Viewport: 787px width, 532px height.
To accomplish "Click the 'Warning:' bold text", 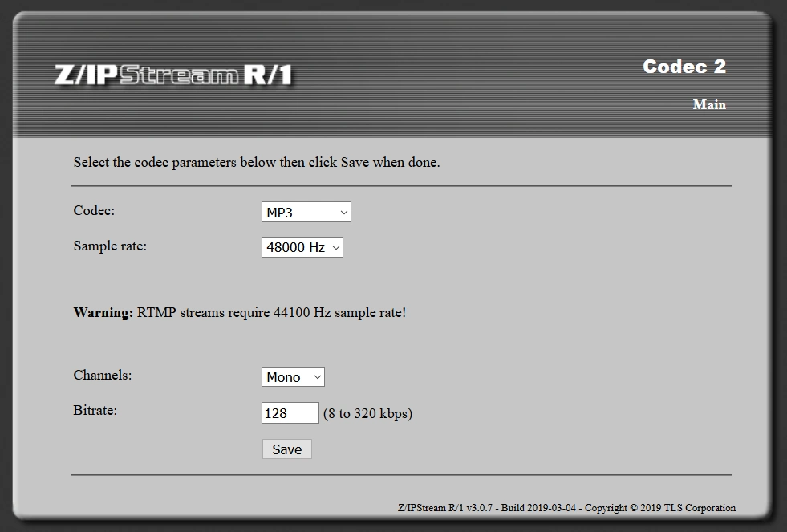I will click(103, 312).
